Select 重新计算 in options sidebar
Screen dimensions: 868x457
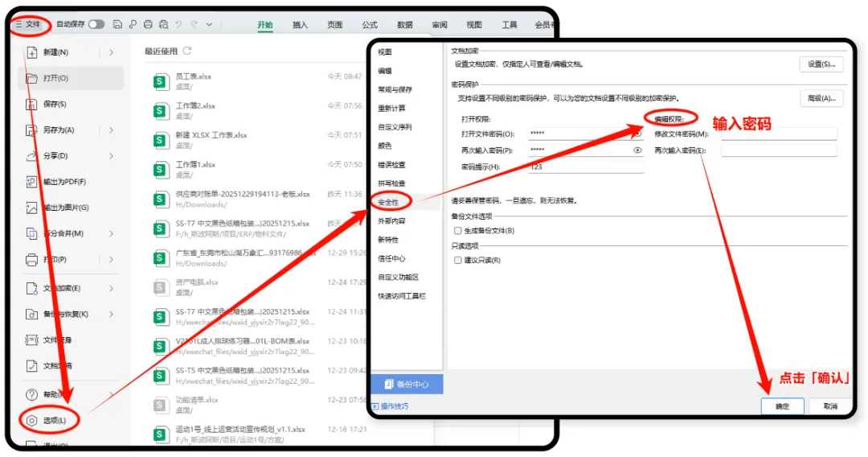391,108
